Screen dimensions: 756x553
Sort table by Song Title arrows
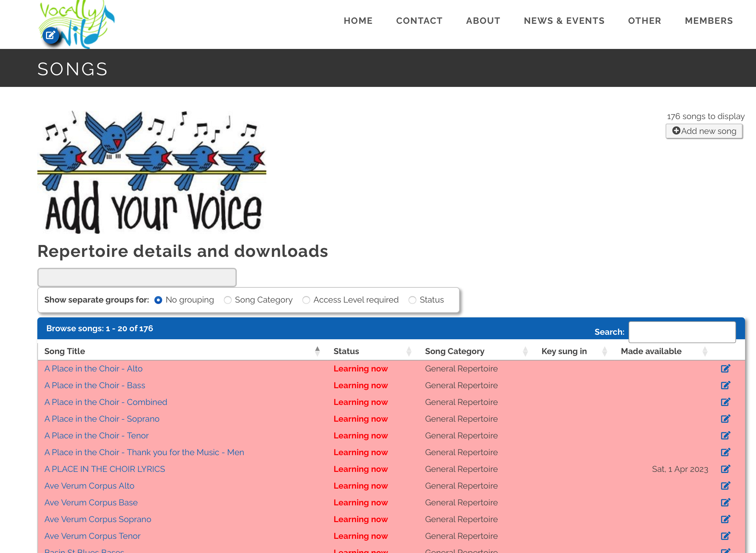pos(317,351)
